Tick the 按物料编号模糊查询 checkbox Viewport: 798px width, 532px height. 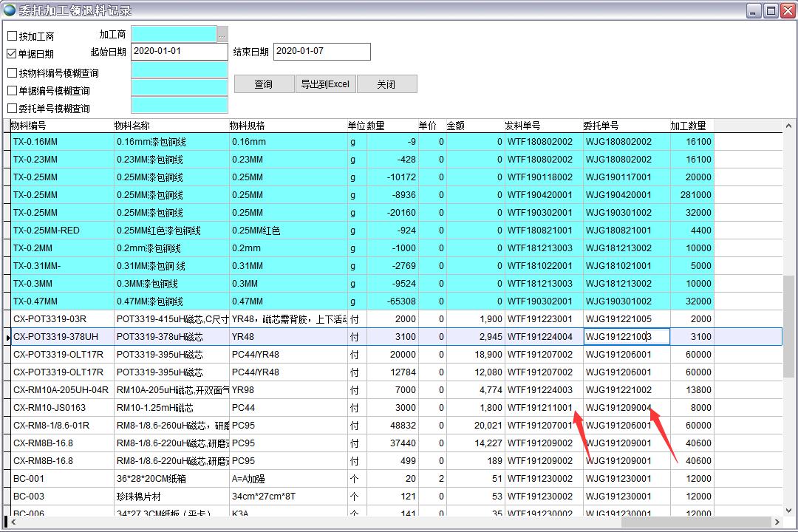12,73
